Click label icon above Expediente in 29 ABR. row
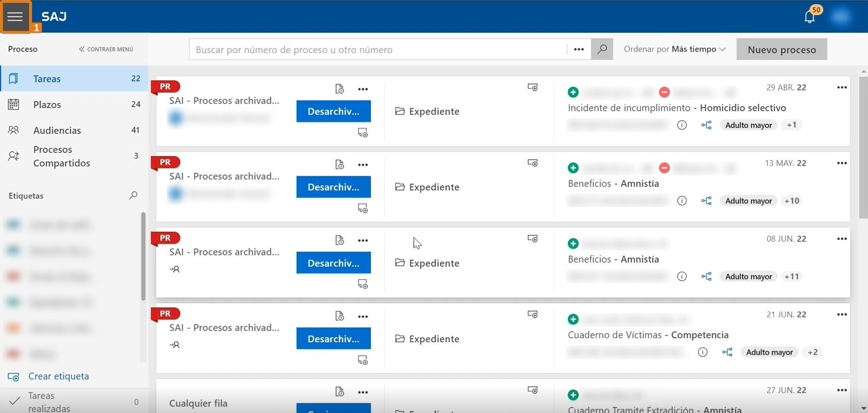Screen dimensions: 868x413 (x=532, y=87)
